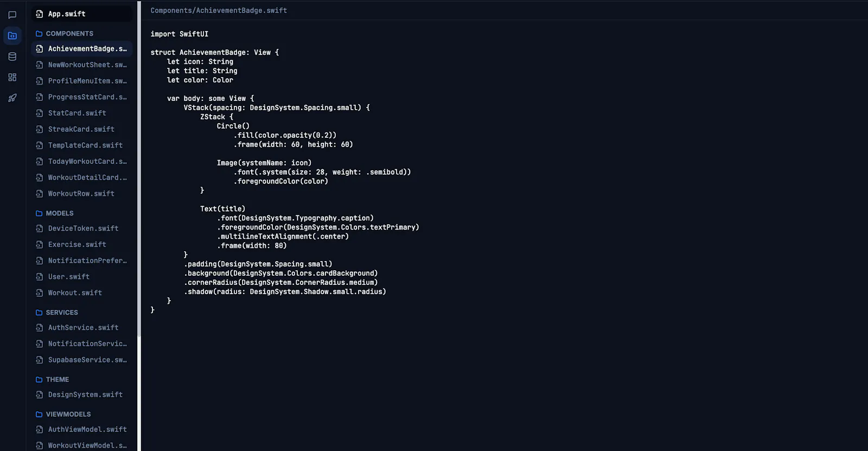This screenshot has height=451, width=868.
Task: Select AchievementBadge.swift in file tree
Action: [81, 49]
